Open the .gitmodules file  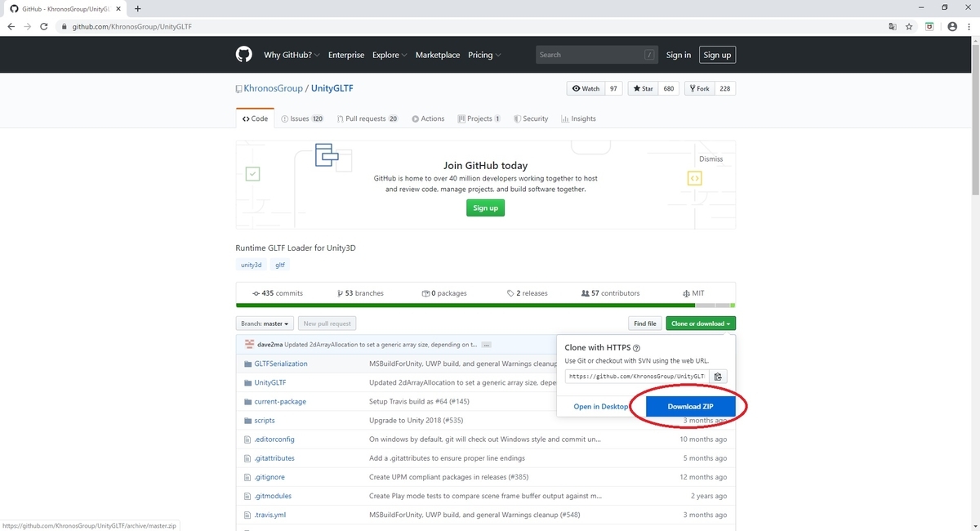[x=273, y=496]
